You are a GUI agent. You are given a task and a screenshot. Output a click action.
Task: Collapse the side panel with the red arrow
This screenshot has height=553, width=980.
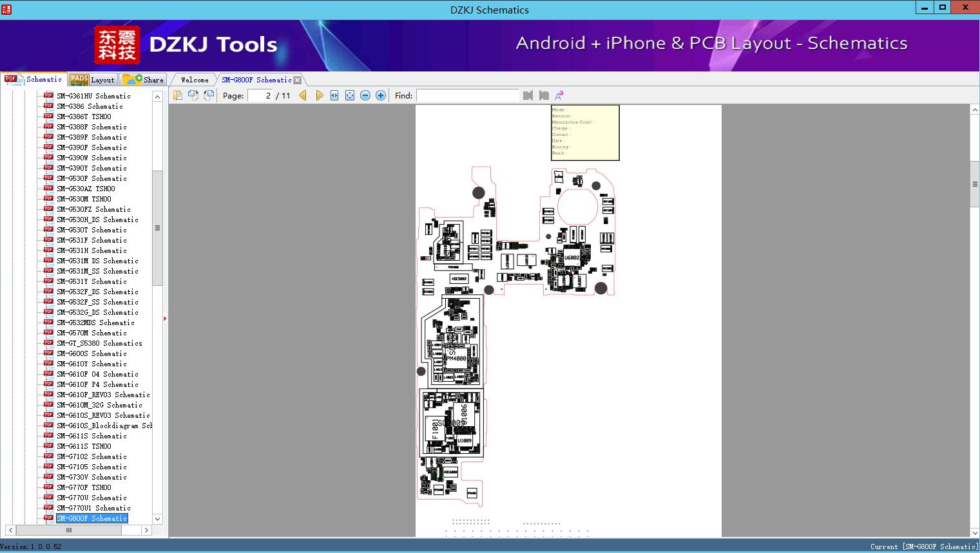click(x=165, y=318)
